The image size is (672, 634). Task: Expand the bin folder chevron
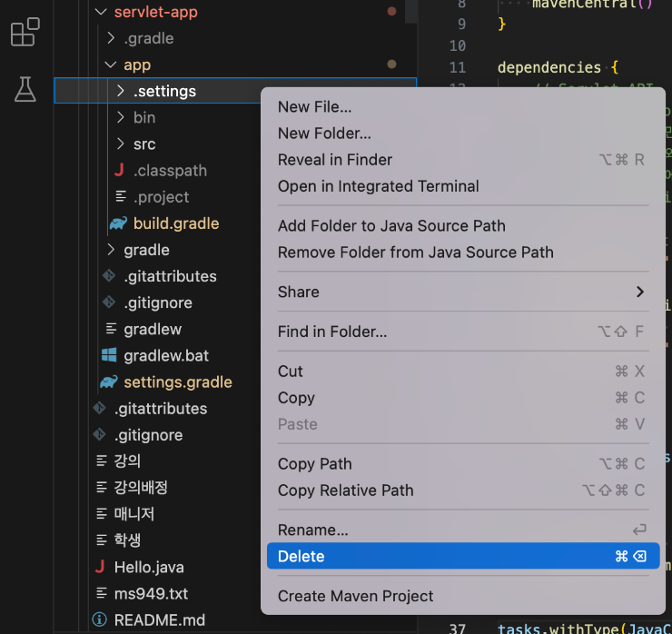[x=121, y=117]
